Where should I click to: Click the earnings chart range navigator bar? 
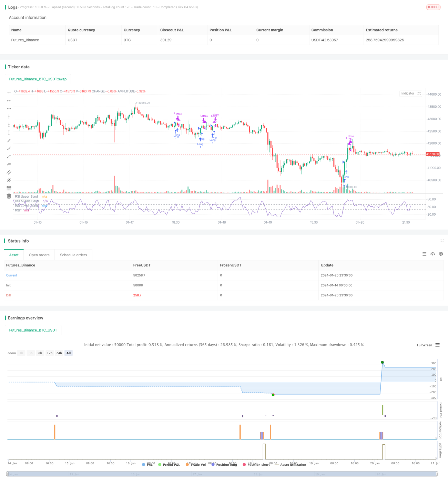tap(222, 474)
